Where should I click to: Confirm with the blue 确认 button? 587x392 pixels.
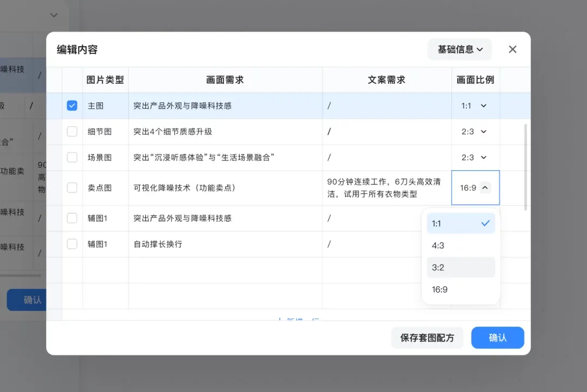tap(497, 338)
